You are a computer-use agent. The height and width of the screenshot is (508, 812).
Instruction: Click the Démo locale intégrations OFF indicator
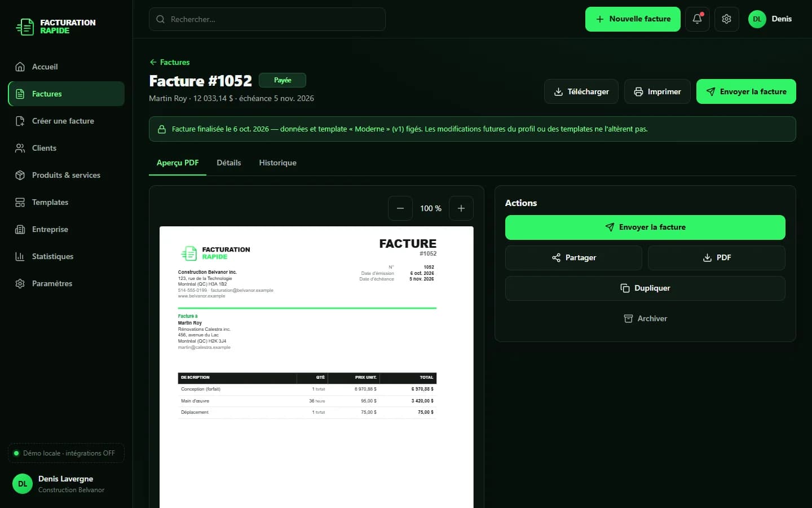pos(66,453)
